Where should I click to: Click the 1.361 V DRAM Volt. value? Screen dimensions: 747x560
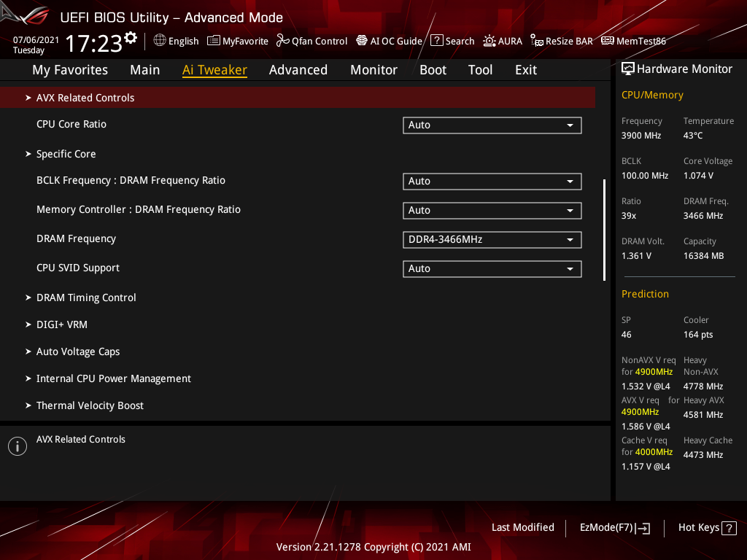[x=636, y=256]
